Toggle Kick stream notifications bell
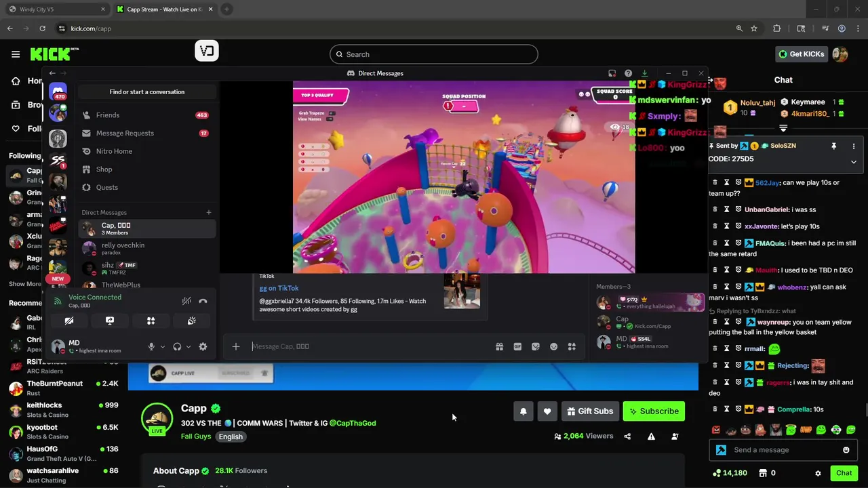 click(x=524, y=411)
